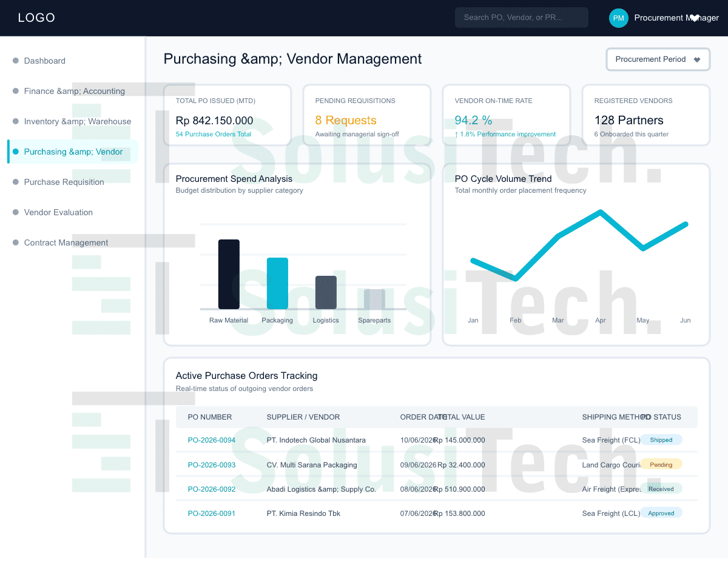The image size is (728, 582).
Task: Click 54 Purchase Orders Total link
Action: tap(214, 134)
